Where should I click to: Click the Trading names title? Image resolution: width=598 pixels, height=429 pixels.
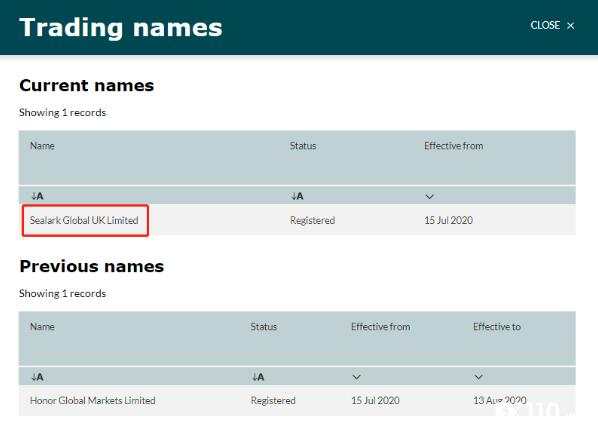point(121,28)
